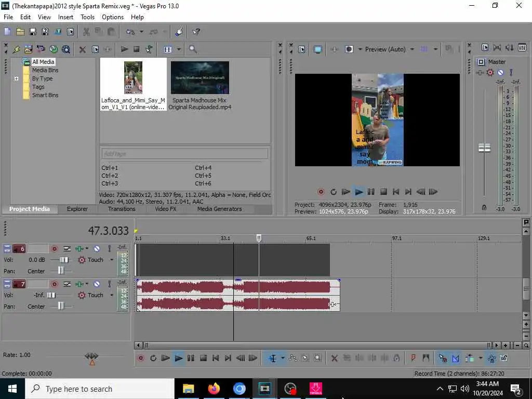
Task: Mute track 7 with circle-slash icon
Action: (97, 284)
